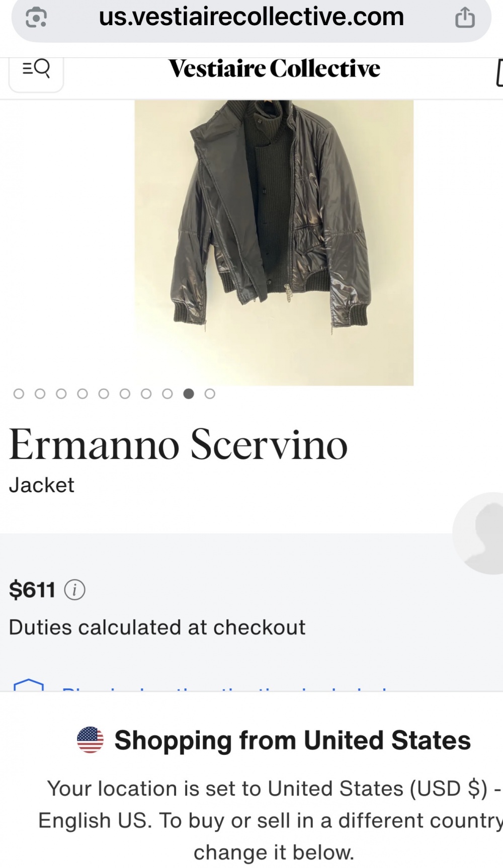Select the third image carousel dot
Viewport: 503px width, 868px height.
[61, 393]
